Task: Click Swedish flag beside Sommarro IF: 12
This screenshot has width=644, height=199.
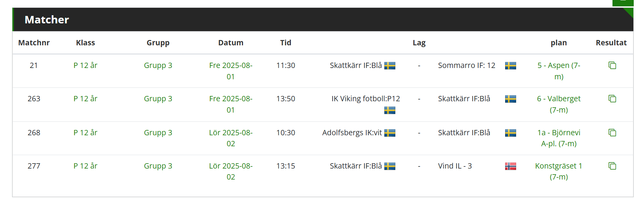Action: (510, 66)
